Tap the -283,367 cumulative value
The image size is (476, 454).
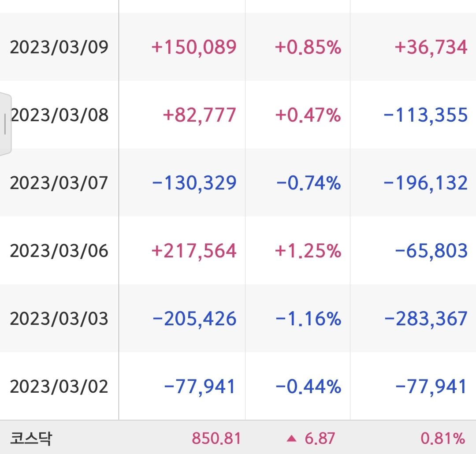tap(426, 319)
